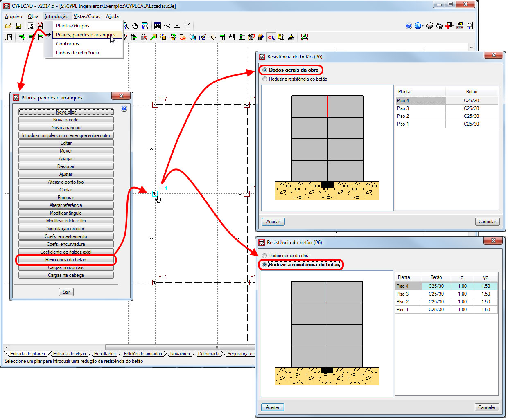This screenshot has width=508, height=420.
Task: Click the 'Modificar ângulo' button
Action: click(x=66, y=213)
